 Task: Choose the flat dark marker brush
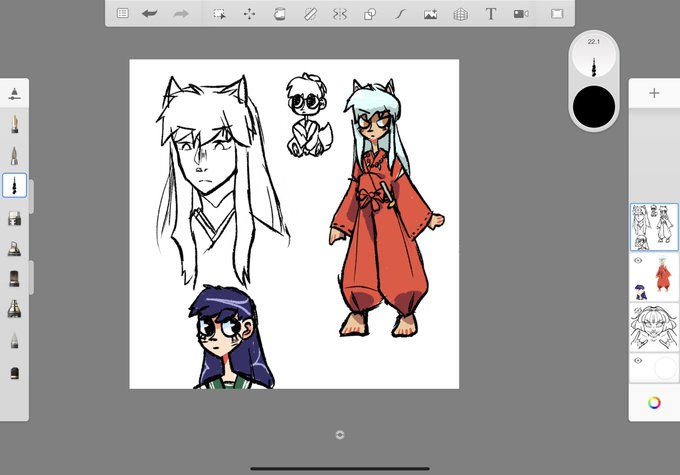coord(14,278)
